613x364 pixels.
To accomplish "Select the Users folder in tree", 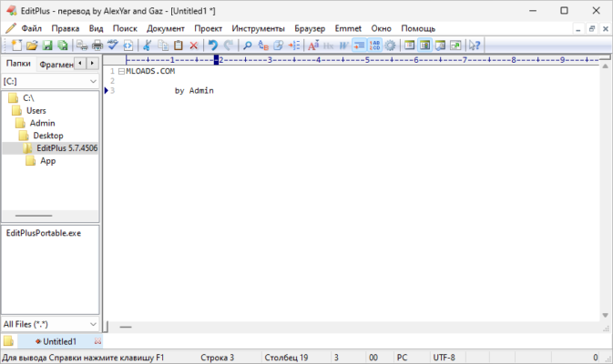I will click(36, 110).
